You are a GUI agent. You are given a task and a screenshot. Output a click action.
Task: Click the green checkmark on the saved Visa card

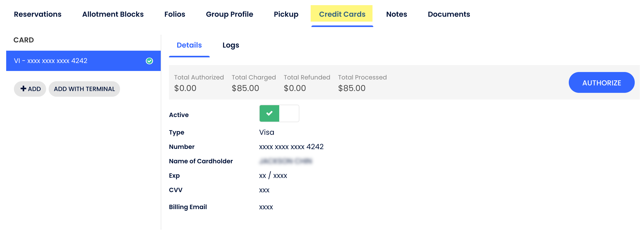(x=149, y=61)
